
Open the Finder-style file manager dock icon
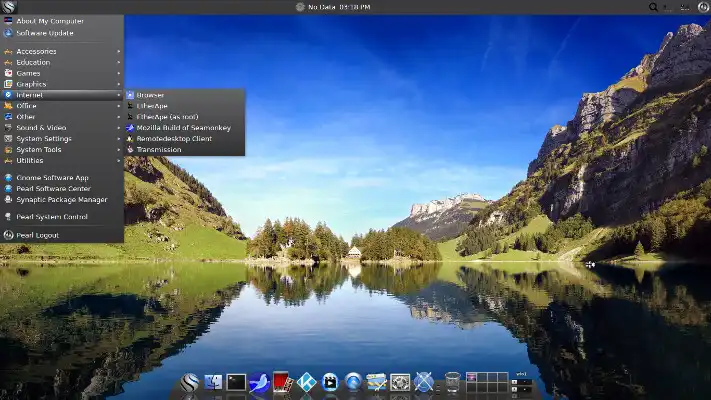coord(213,381)
